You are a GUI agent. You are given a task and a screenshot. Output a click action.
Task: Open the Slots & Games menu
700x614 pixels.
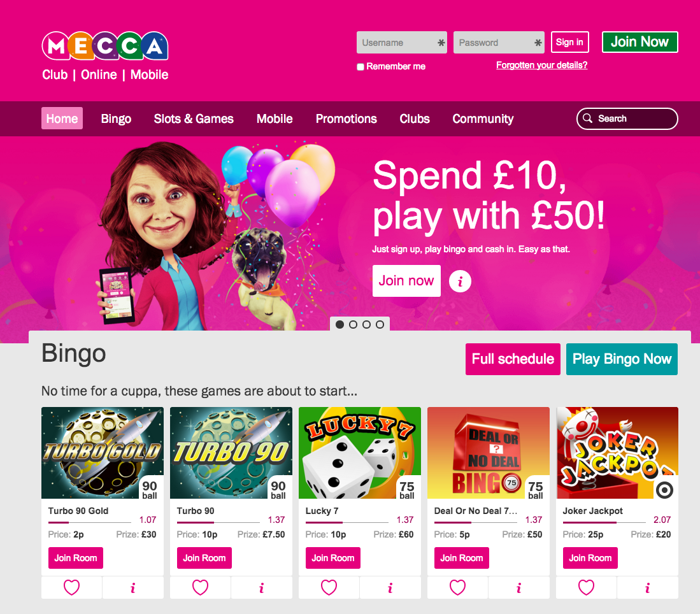(194, 118)
